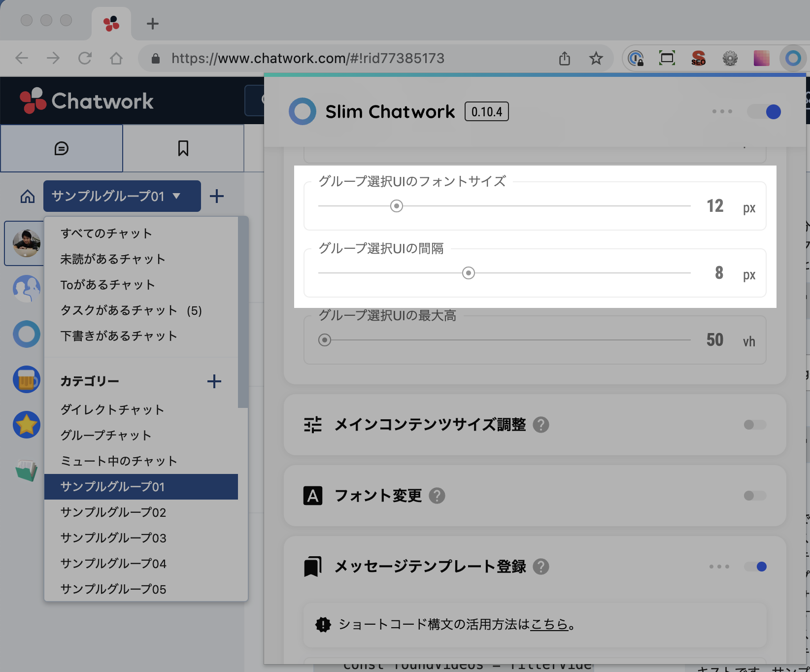
Task: Open the サンプルグループ01 group dropdown
Action: pos(122,196)
